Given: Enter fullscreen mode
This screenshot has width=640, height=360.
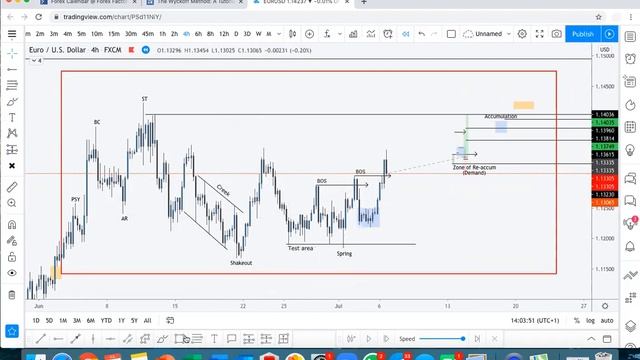Looking at the screenshot, I should pos(540,34).
